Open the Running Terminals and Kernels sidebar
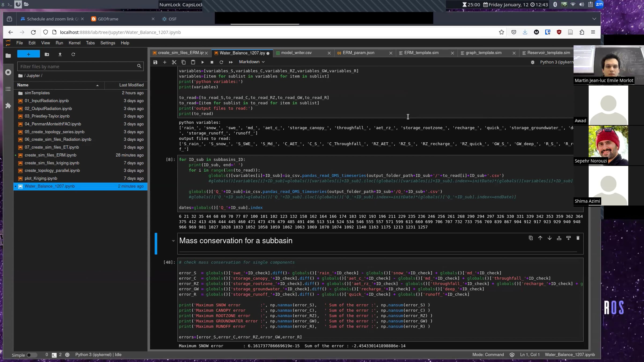The image size is (644, 362). [x=8, y=72]
